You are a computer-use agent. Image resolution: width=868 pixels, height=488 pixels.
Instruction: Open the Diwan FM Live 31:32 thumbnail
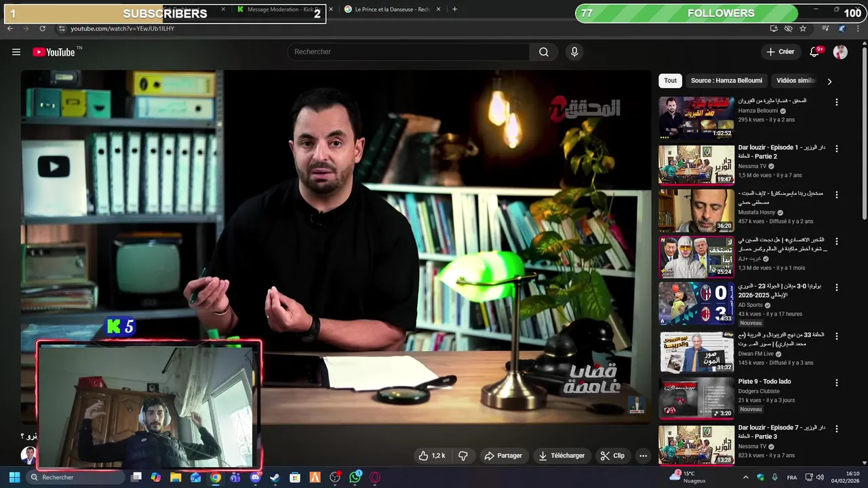point(696,351)
